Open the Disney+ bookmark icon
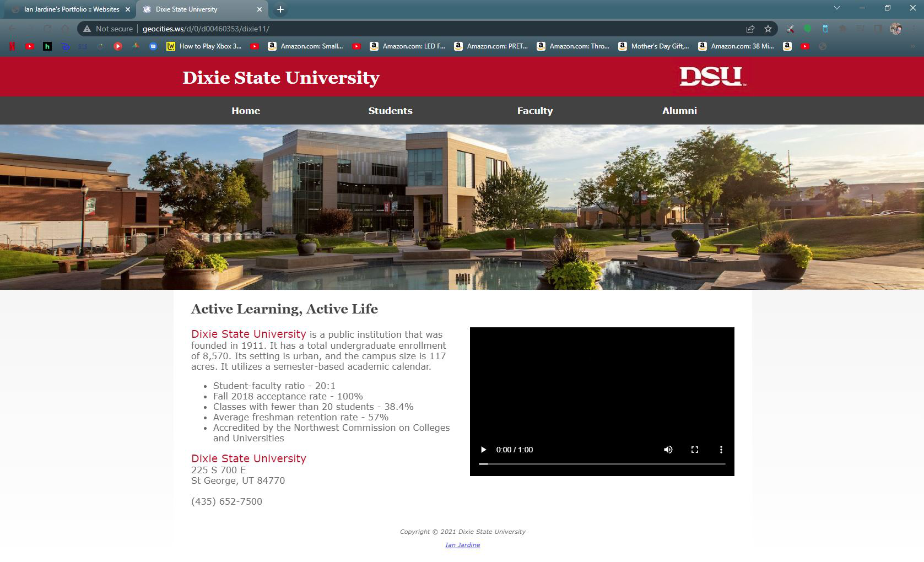This screenshot has height=562, width=924. click(65, 46)
